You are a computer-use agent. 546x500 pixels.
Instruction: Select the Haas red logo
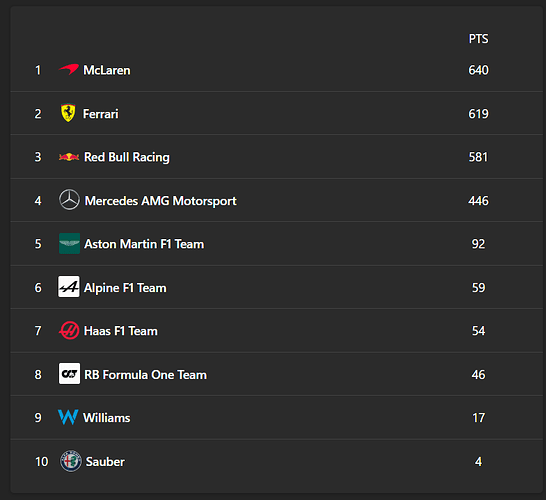[69, 330]
